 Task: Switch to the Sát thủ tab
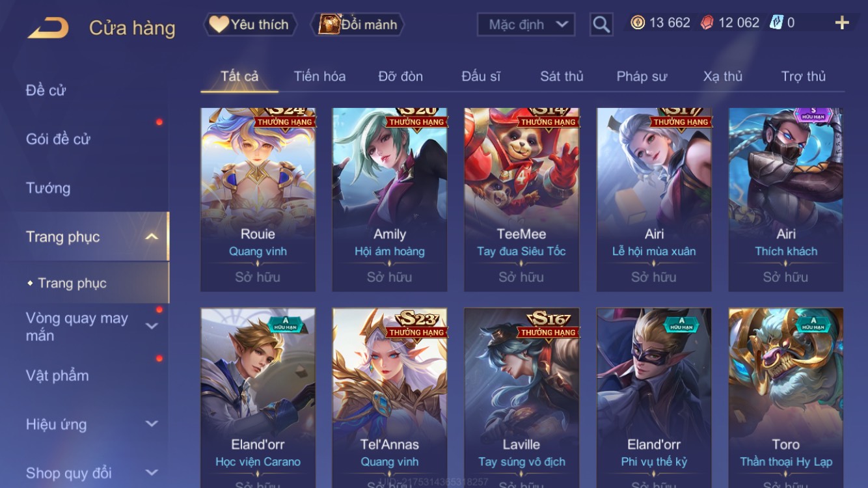pos(562,76)
